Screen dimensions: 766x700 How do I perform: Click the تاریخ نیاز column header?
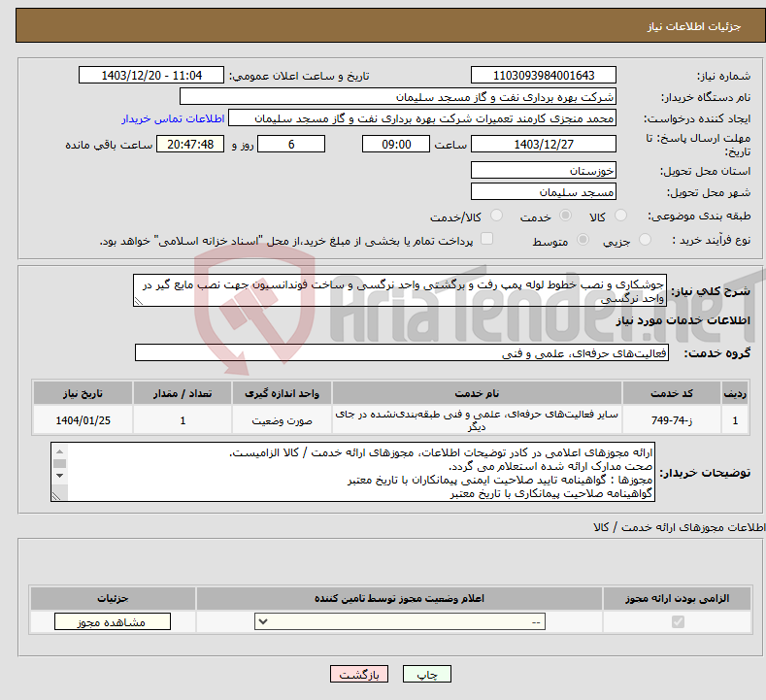pyautogui.click(x=83, y=393)
